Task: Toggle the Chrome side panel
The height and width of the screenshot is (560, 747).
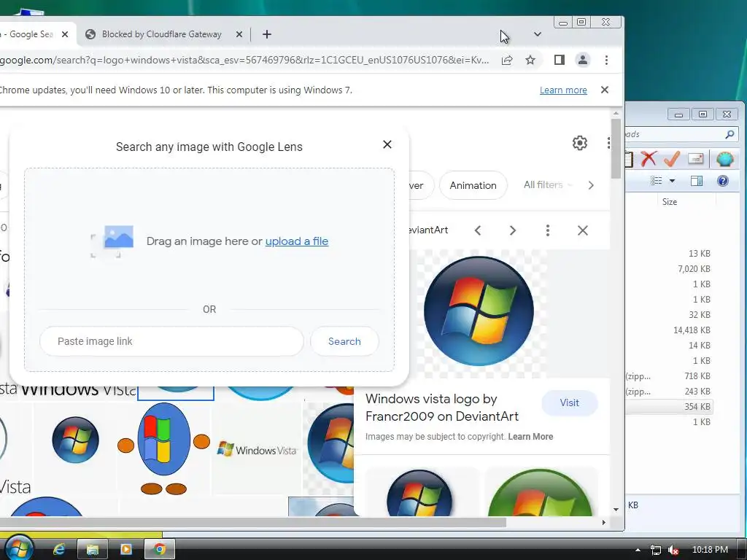Action: point(560,60)
